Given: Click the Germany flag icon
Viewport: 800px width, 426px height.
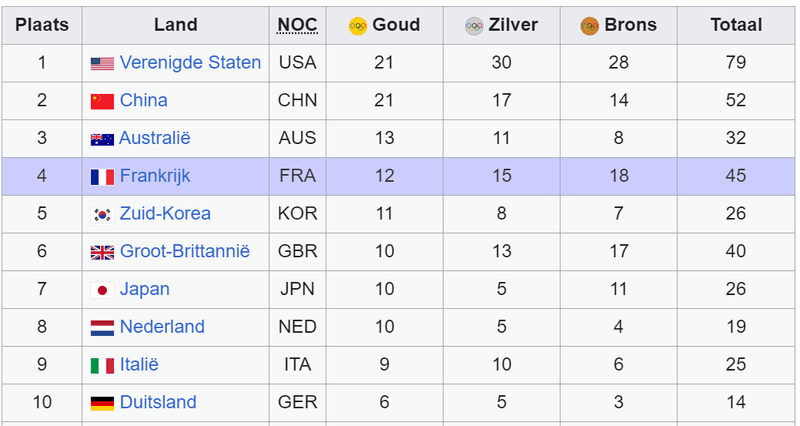Looking at the screenshot, I should (102, 403).
